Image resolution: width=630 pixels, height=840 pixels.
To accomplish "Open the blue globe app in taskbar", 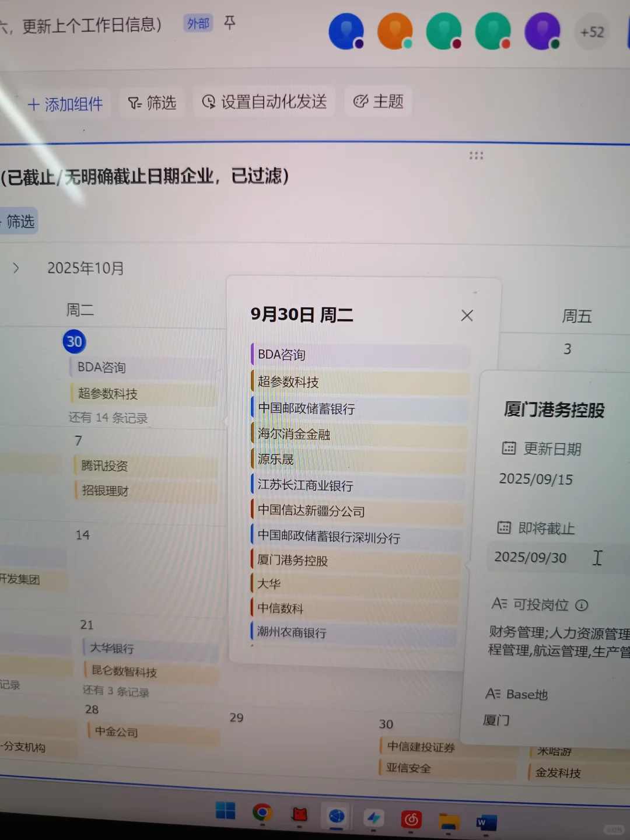I will point(337,816).
